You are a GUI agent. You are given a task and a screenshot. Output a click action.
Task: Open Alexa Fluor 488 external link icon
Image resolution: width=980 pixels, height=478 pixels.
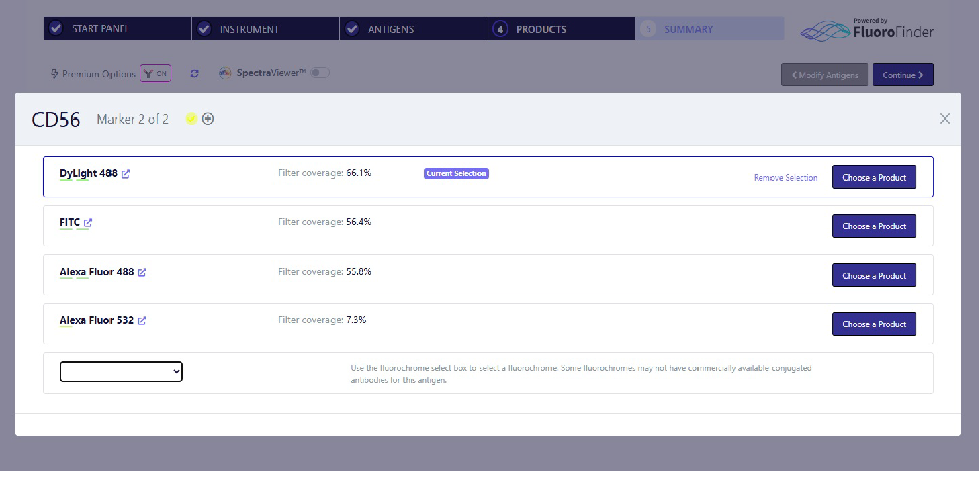click(142, 273)
